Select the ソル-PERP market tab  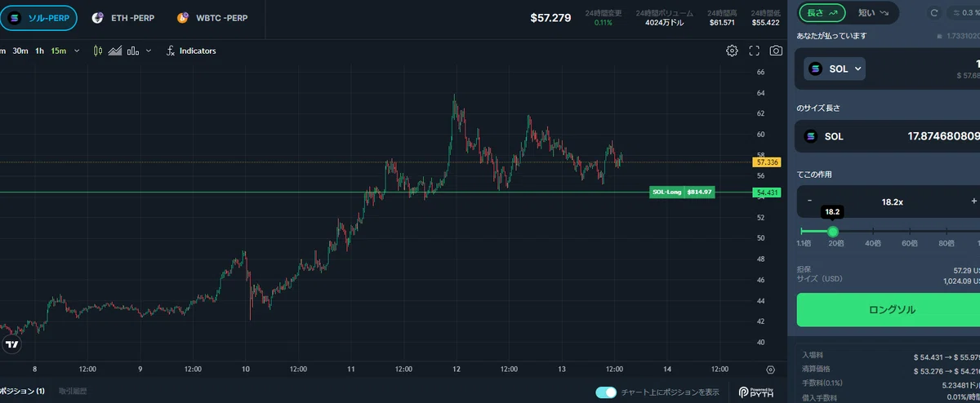click(38, 17)
